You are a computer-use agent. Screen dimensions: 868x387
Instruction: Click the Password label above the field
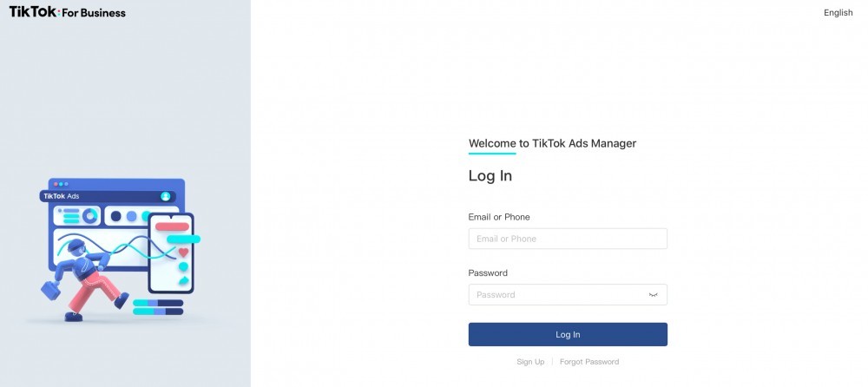(488, 273)
